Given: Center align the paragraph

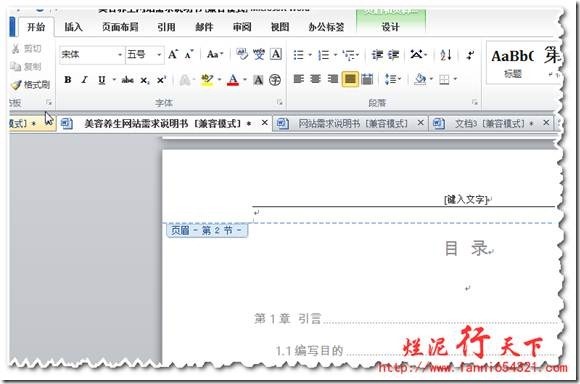Looking at the screenshot, I should (316, 79).
